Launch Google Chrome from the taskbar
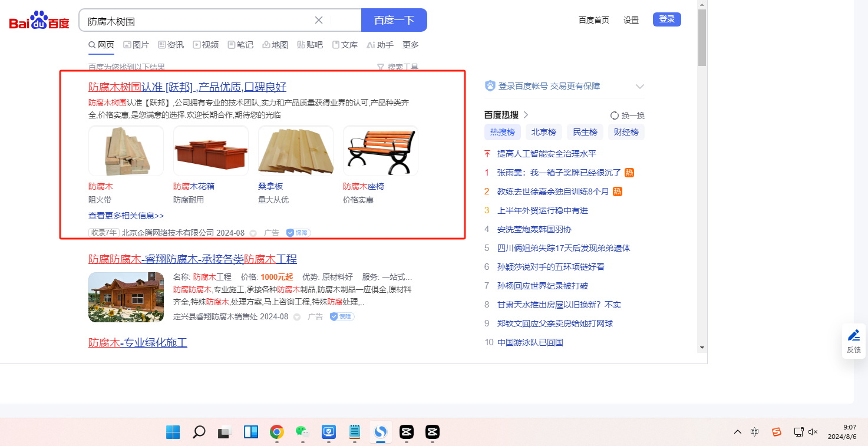The width and height of the screenshot is (868, 446). tap(276, 432)
